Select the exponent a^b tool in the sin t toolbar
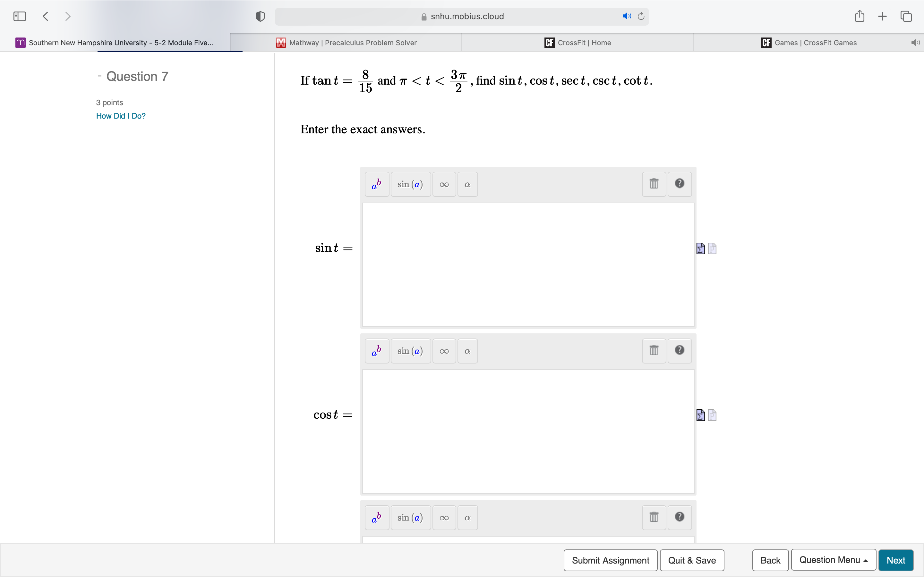 click(x=376, y=184)
